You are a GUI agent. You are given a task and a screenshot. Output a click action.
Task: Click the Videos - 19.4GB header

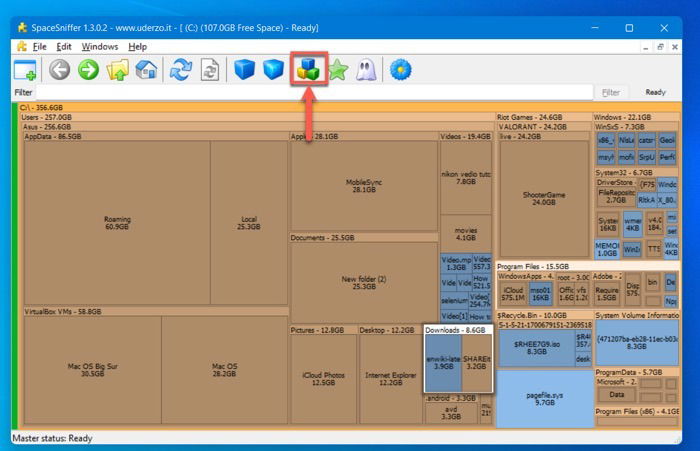466,136
